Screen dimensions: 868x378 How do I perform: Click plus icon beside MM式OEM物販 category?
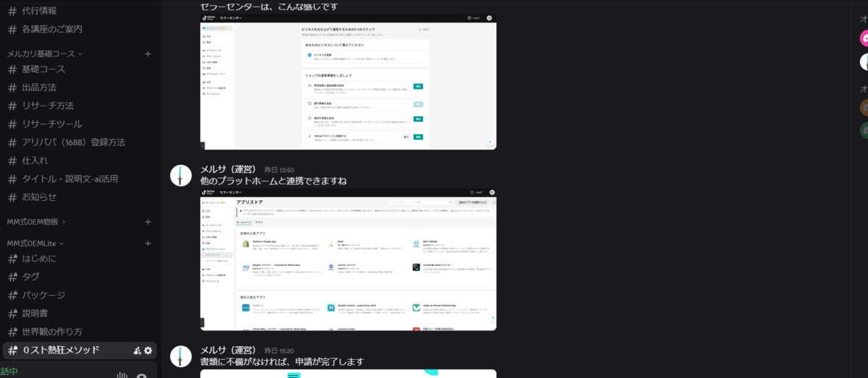point(148,221)
